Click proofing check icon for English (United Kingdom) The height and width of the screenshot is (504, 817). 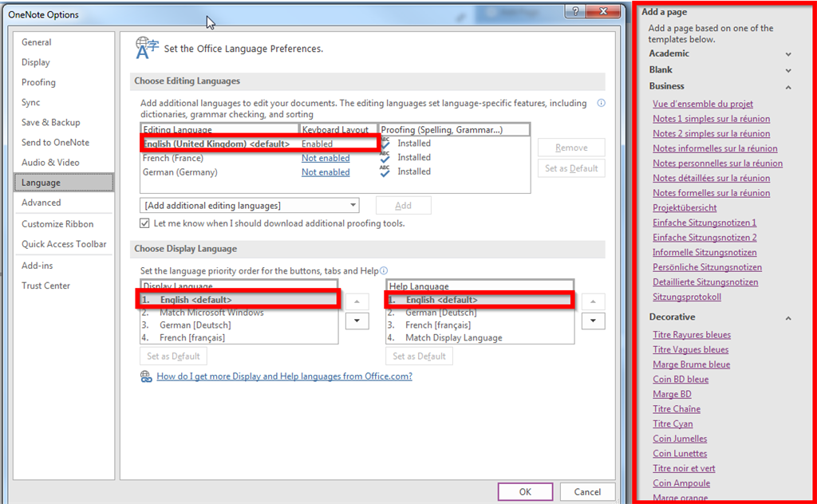click(x=385, y=144)
